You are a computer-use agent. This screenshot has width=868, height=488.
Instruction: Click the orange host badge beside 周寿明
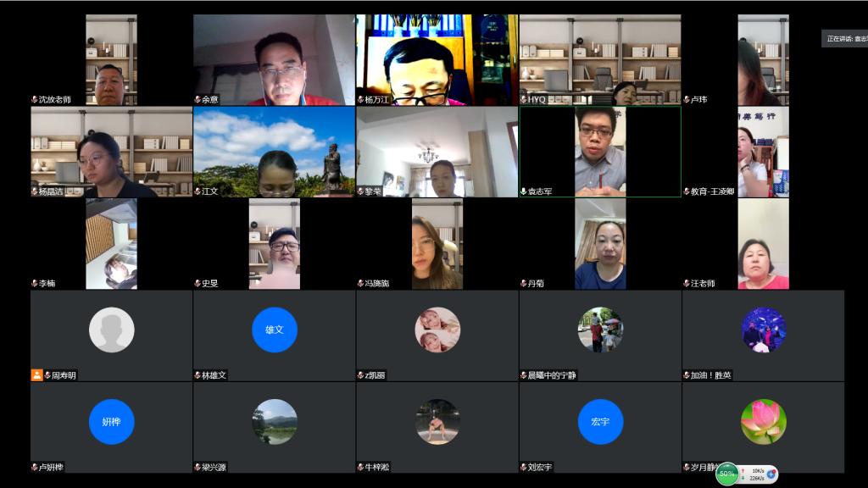pos(36,375)
